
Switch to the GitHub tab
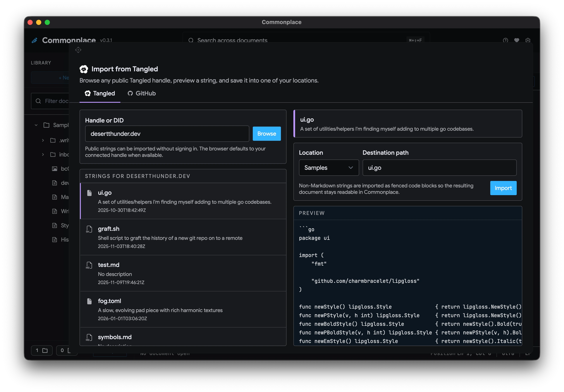(x=142, y=93)
